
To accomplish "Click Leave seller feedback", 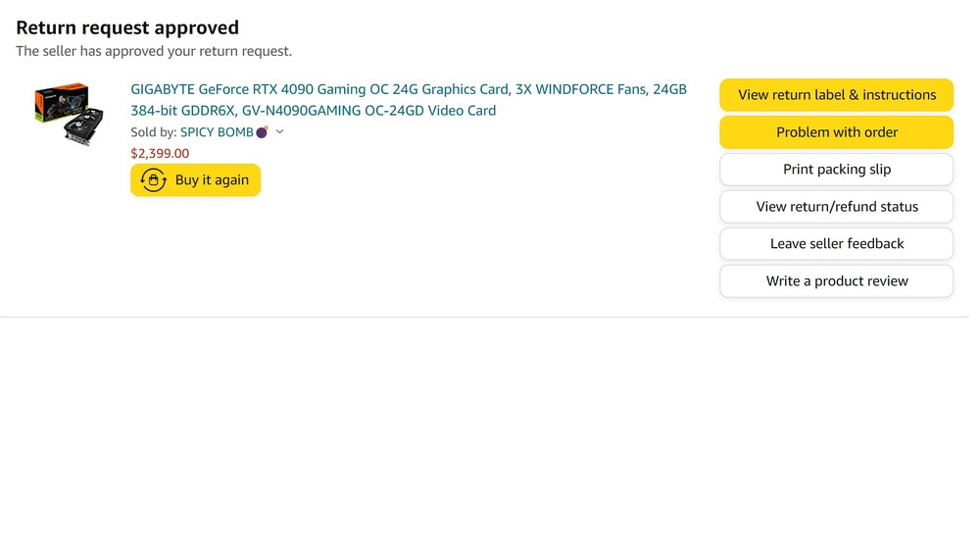I will [836, 244].
